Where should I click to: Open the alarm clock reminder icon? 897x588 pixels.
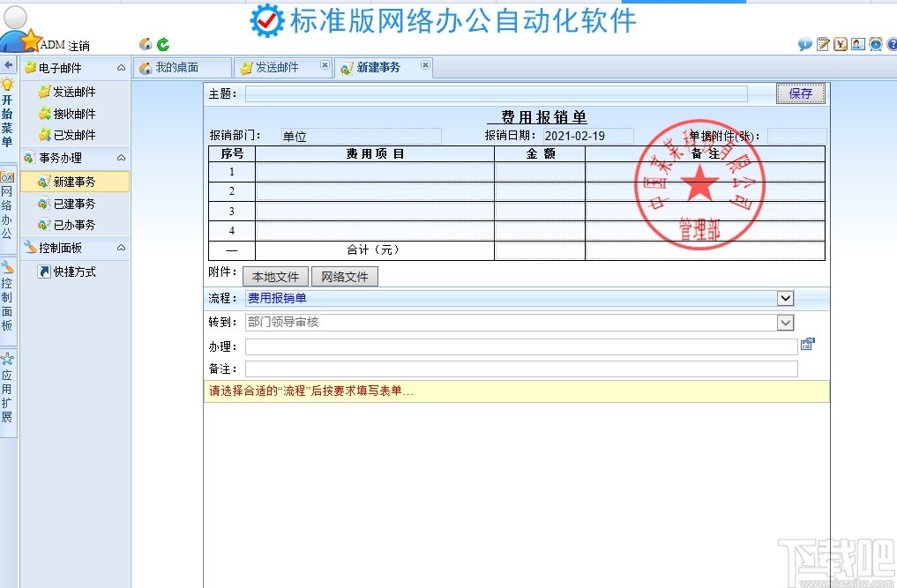875,44
